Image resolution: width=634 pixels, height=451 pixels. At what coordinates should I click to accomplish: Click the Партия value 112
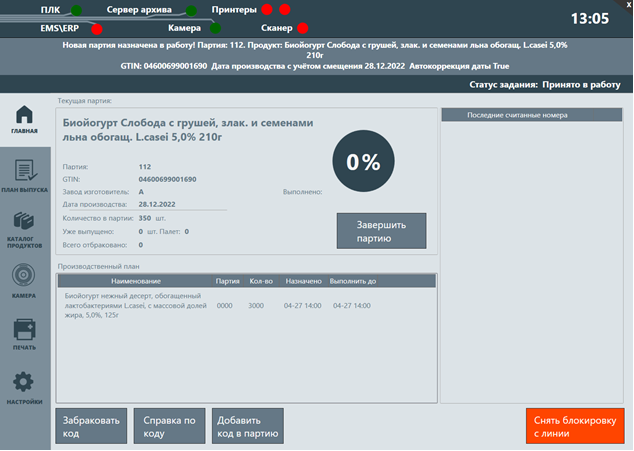point(145,167)
